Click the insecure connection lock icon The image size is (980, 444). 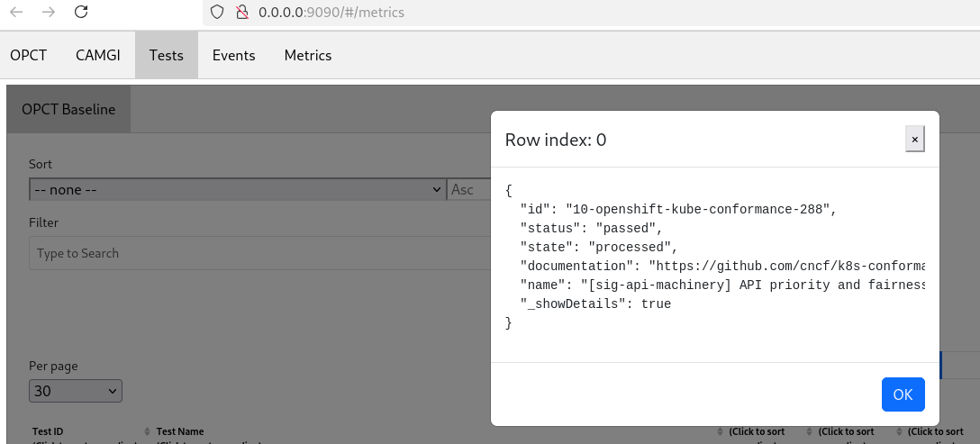coord(240,13)
